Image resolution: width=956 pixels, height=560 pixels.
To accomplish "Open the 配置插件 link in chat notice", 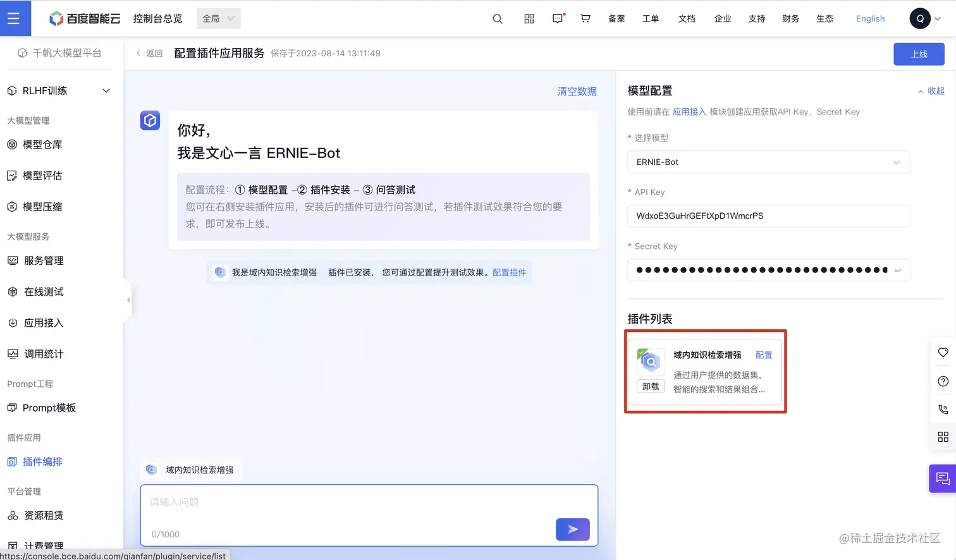I will [509, 272].
